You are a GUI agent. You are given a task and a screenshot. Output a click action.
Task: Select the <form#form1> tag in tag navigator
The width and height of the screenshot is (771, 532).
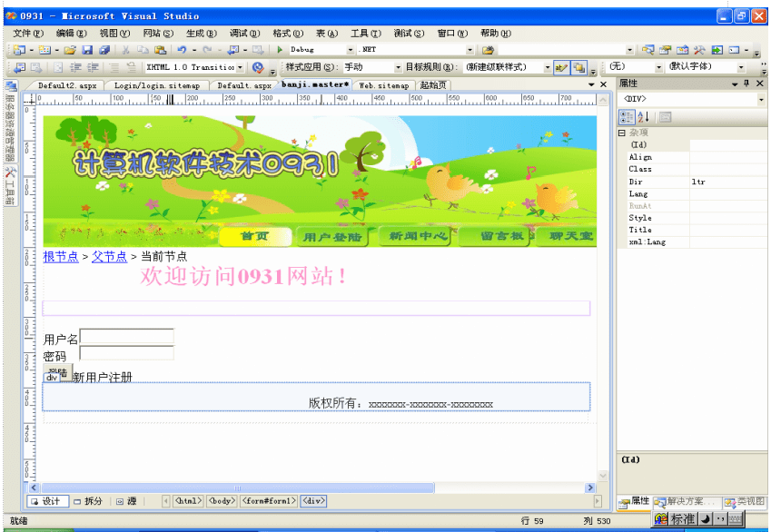269,501
